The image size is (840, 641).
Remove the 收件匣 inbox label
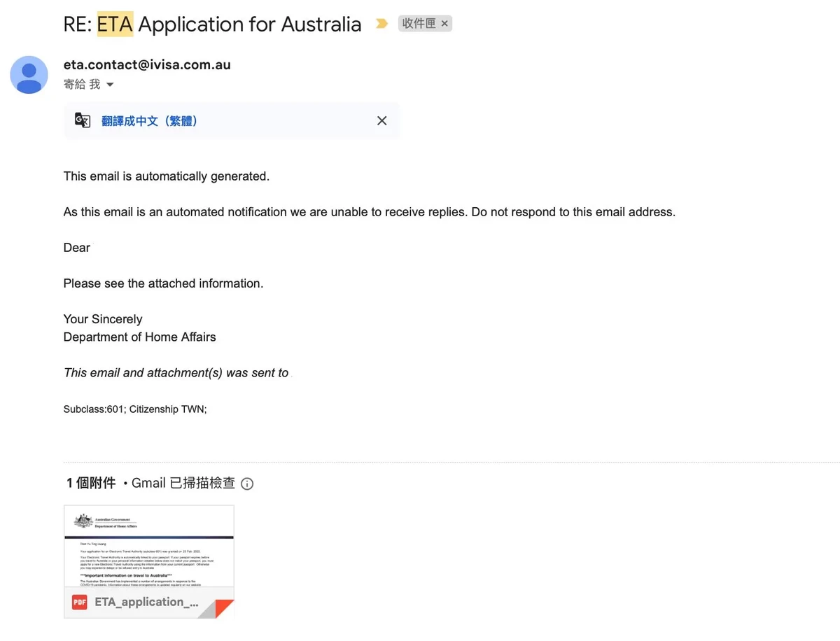[x=444, y=24]
